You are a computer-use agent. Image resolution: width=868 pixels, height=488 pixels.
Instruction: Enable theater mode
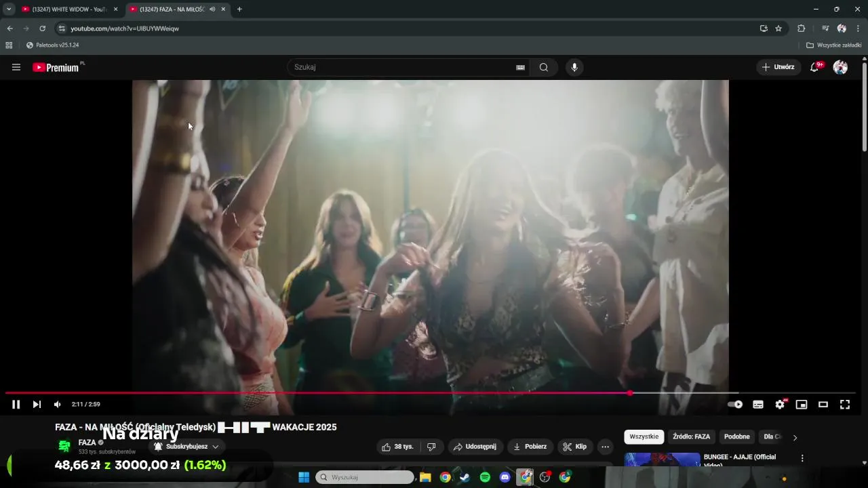click(823, 405)
